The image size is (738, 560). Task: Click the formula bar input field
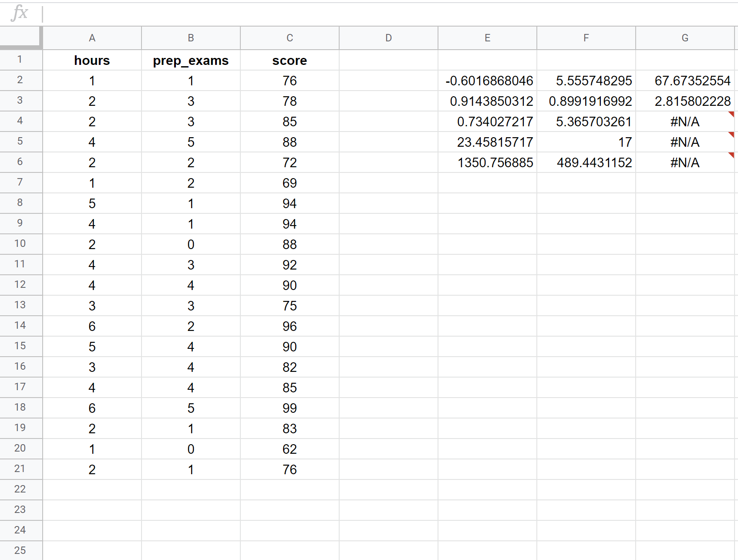(x=390, y=14)
